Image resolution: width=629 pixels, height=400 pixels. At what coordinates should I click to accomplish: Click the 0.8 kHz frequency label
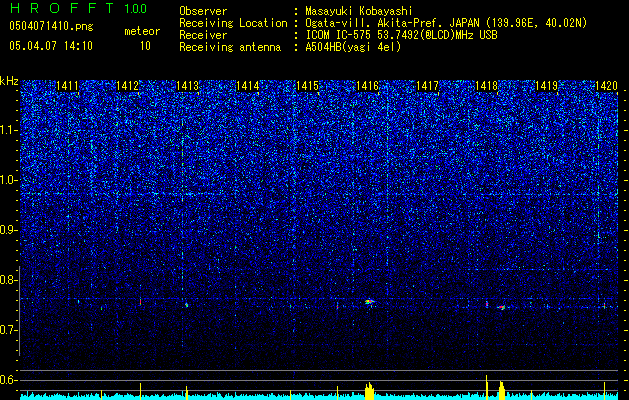[x=9, y=280]
